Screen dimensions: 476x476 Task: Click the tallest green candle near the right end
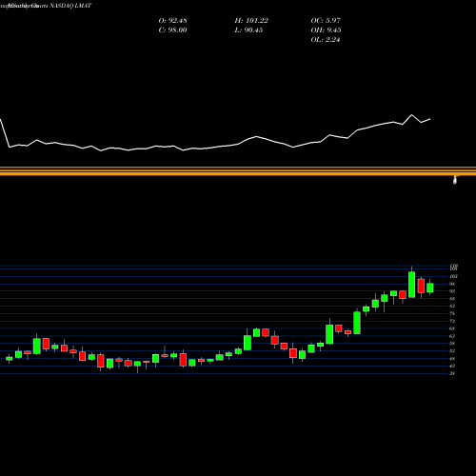tap(411, 285)
